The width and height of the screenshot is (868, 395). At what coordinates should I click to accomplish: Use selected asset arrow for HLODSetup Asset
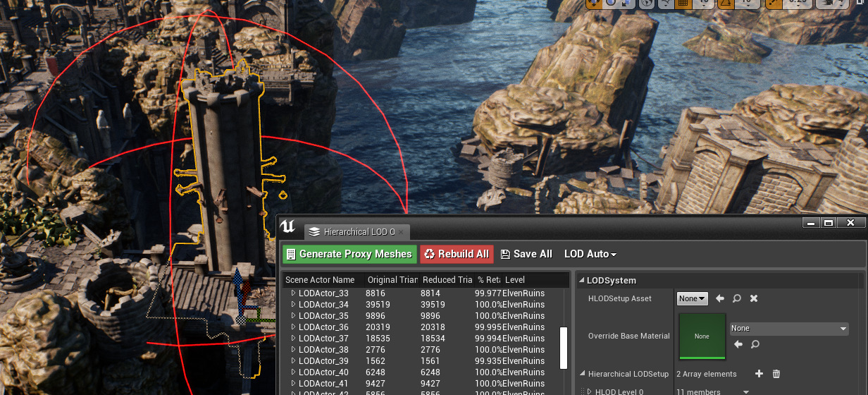tap(720, 298)
